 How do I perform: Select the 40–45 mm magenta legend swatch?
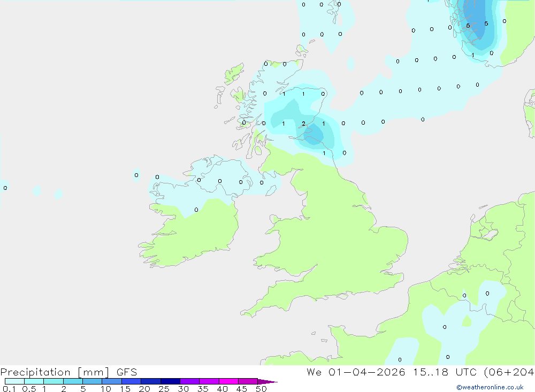(228, 381)
